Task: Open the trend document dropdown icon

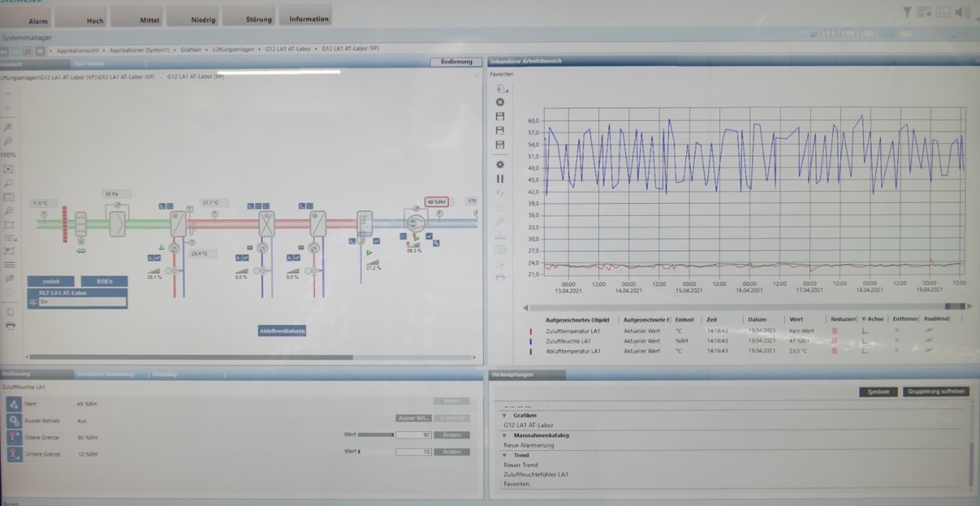Action: [501, 89]
